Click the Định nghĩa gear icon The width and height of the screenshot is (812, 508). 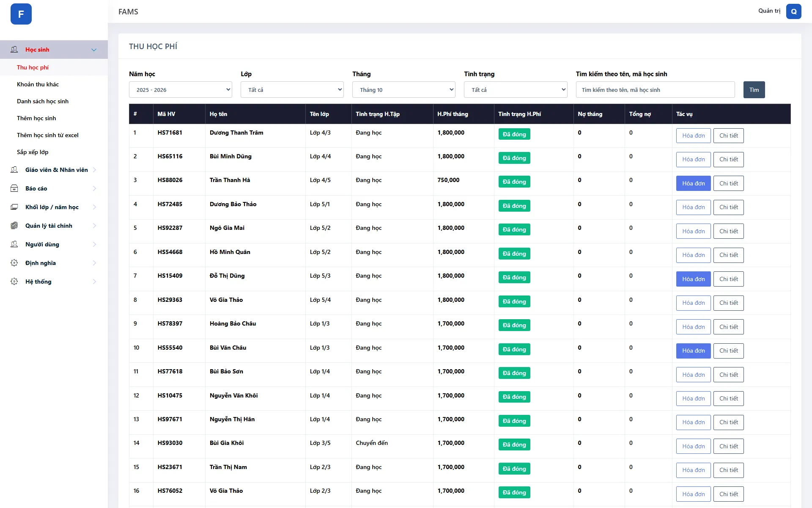click(14, 263)
